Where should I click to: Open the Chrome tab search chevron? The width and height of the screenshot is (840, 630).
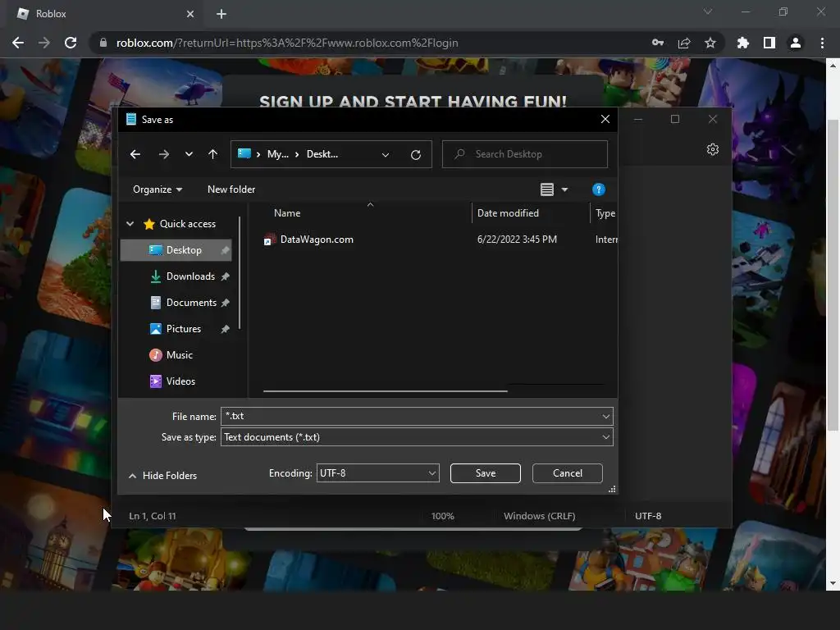[708, 11]
